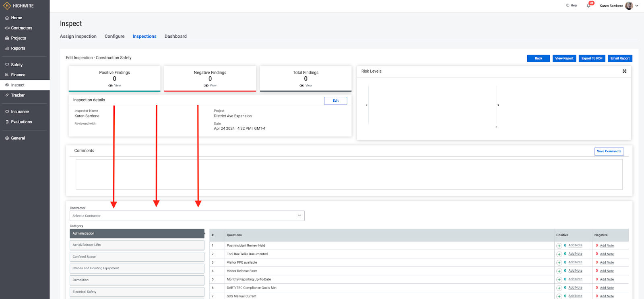644x299 pixels.
Task: Open the Select a Contractor dropdown
Action: click(x=187, y=216)
